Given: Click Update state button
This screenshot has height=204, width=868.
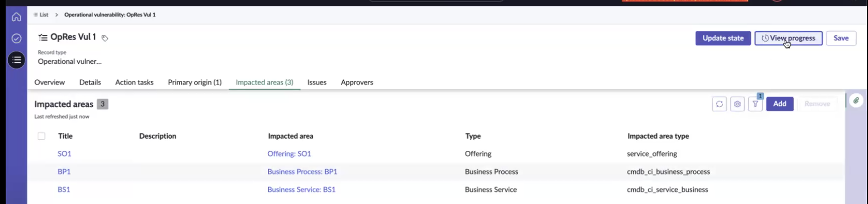Looking at the screenshot, I should point(723,38).
